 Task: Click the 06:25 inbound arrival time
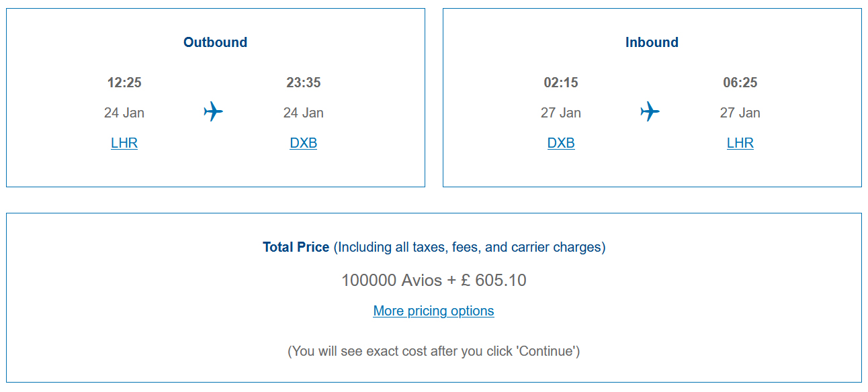[740, 83]
